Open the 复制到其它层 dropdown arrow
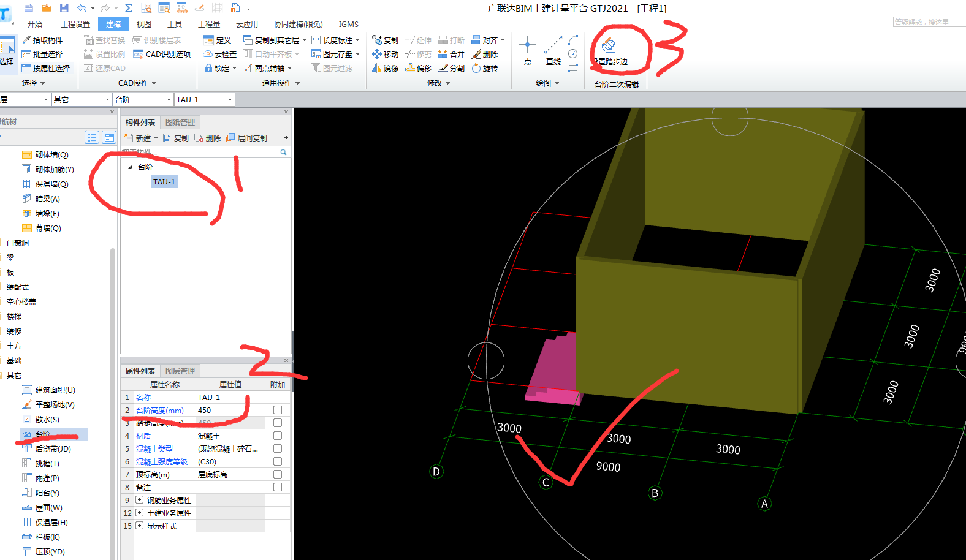 [304, 40]
